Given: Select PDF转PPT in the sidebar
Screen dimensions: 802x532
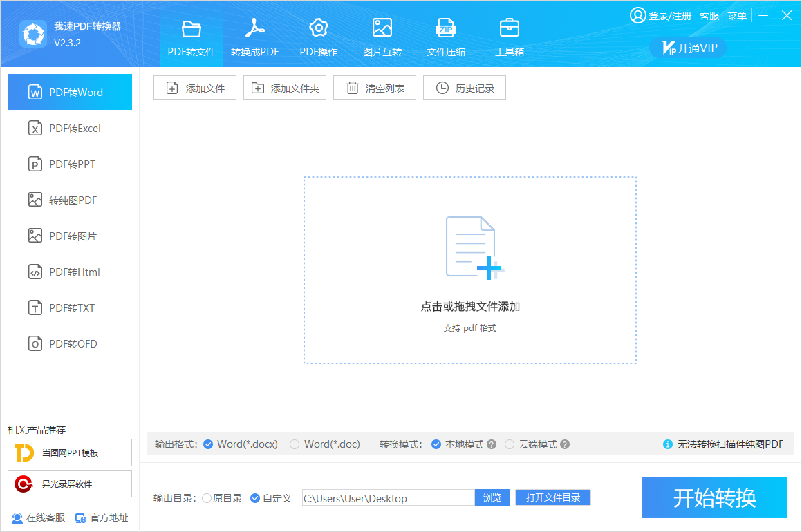Looking at the screenshot, I should click(70, 164).
